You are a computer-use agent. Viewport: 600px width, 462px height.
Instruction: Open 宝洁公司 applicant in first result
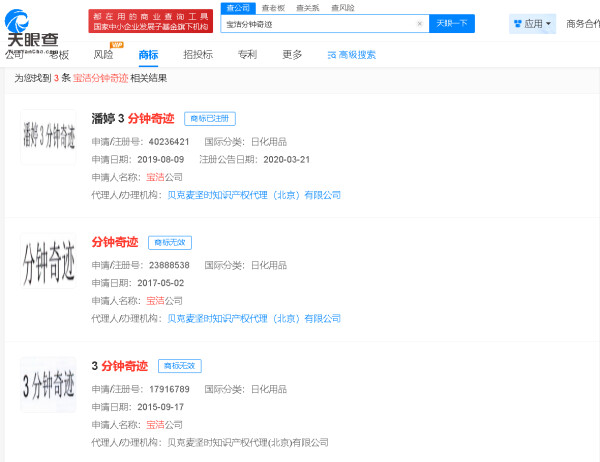coord(165,177)
